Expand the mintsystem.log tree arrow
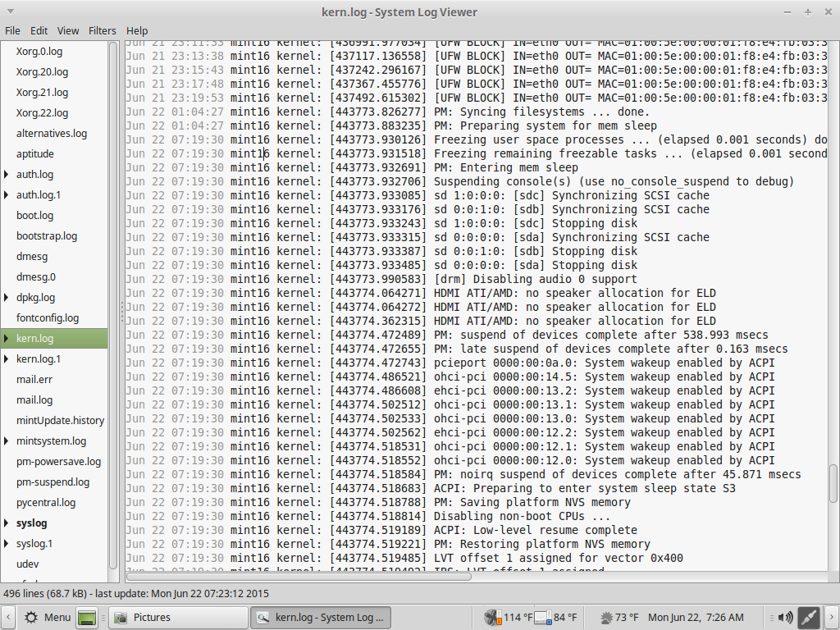Image resolution: width=840 pixels, height=630 pixels. click(7, 441)
